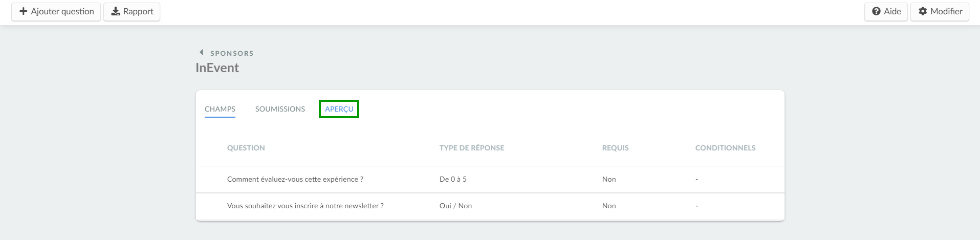The width and height of the screenshot is (980, 240).
Task: Open the Ajouter question button
Action: pyautogui.click(x=56, y=12)
